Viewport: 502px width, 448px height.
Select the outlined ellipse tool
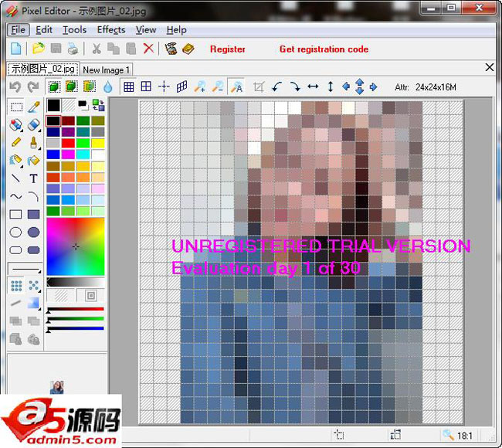pos(15,232)
